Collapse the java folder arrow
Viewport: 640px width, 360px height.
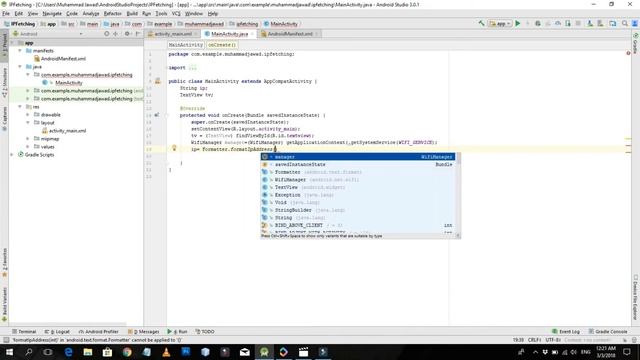coord(20,67)
